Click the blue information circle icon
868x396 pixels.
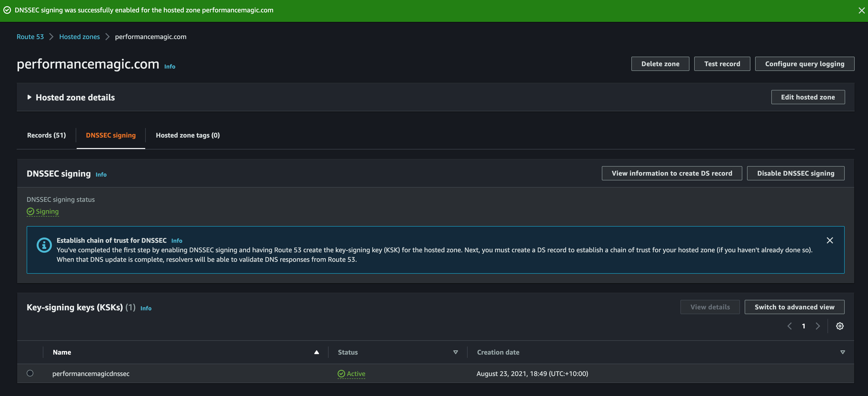coord(44,245)
